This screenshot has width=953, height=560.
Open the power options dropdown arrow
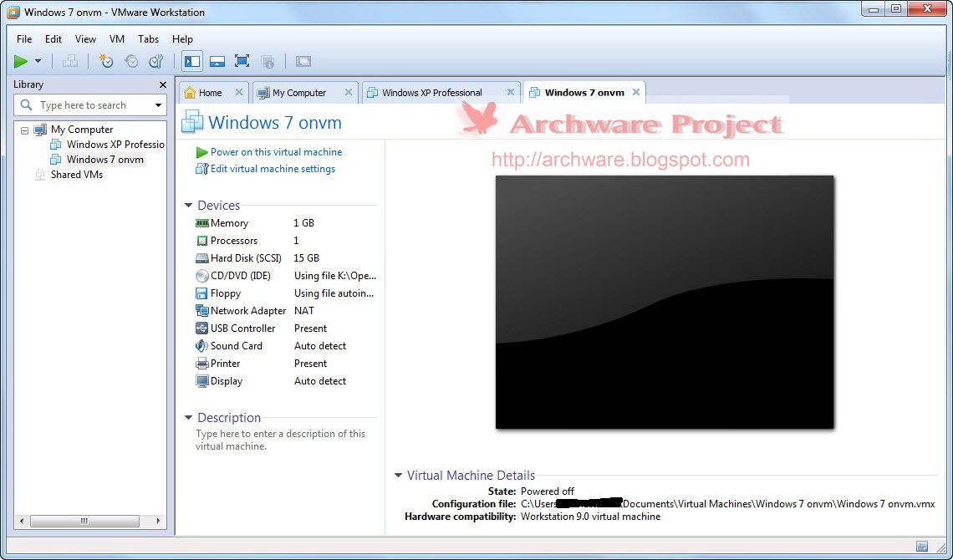38,61
